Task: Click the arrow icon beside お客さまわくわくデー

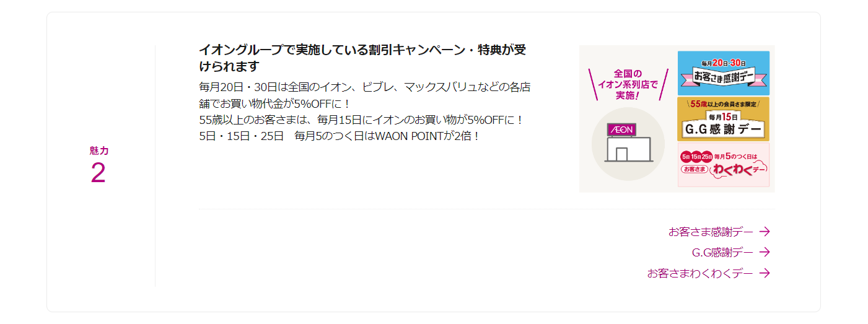Action: click(x=765, y=273)
